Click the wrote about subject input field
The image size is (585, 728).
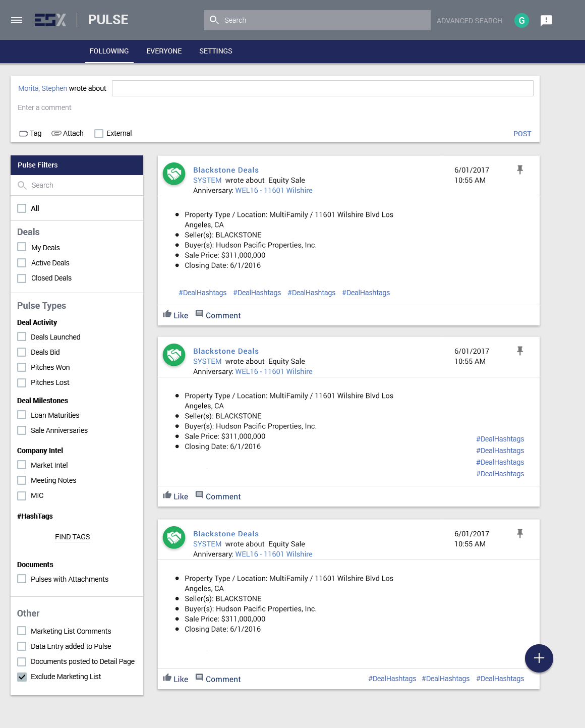tap(323, 88)
